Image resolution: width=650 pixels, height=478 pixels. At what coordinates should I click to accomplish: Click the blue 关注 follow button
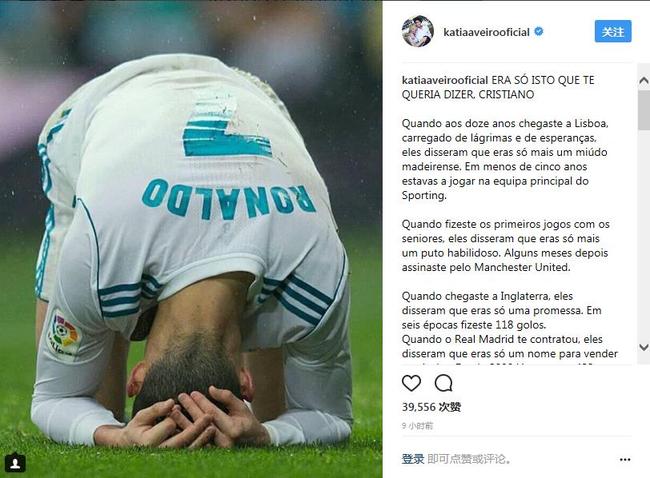click(x=613, y=32)
